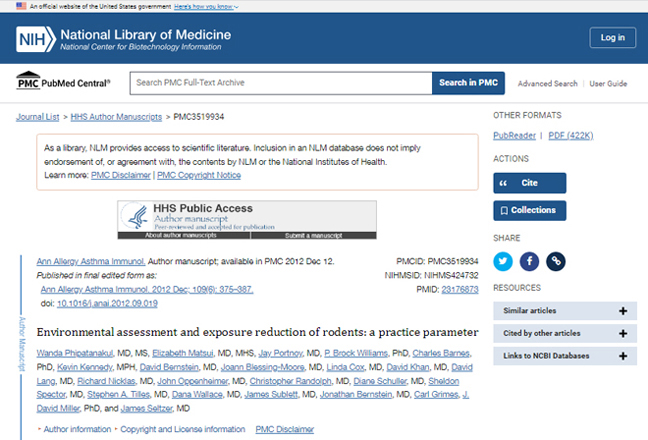This screenshot has width=648, height=440.
Task: Copy permalink using the link icon
Action: point(556,261)
